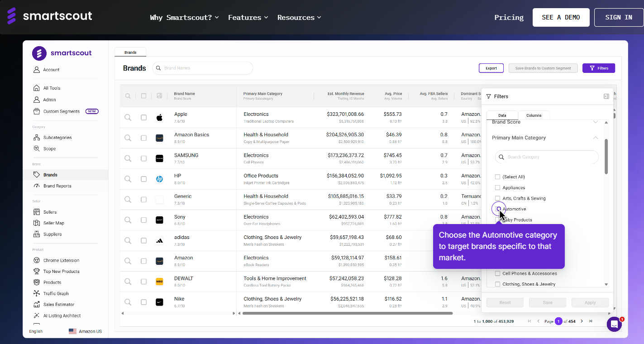Screen dimensions: 644x344
Task: Click the SEE A DEMO button
Action: pos(561,17)
